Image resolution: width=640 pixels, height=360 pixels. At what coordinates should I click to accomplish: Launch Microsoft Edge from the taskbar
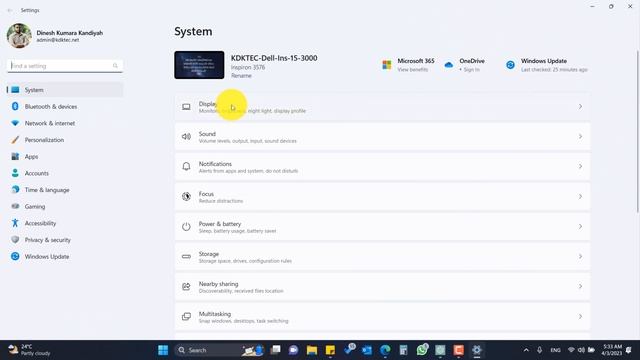[385, 350]
